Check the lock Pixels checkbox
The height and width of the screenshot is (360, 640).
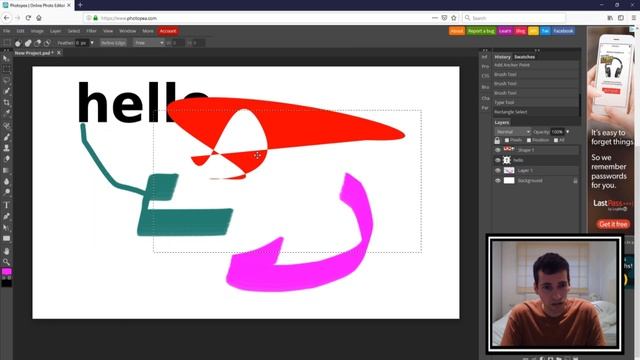[507, 140]
